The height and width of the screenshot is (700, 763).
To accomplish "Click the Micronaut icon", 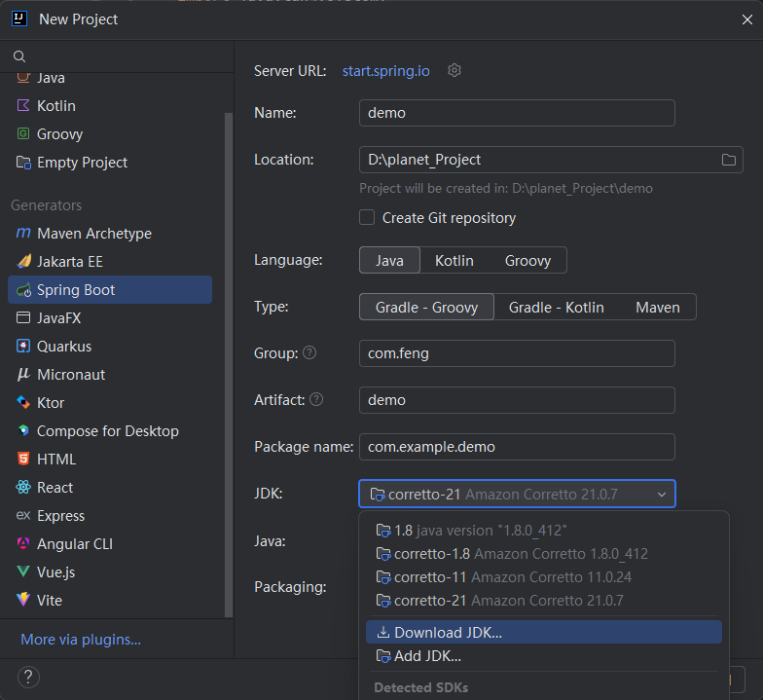I will pos(23,374).
